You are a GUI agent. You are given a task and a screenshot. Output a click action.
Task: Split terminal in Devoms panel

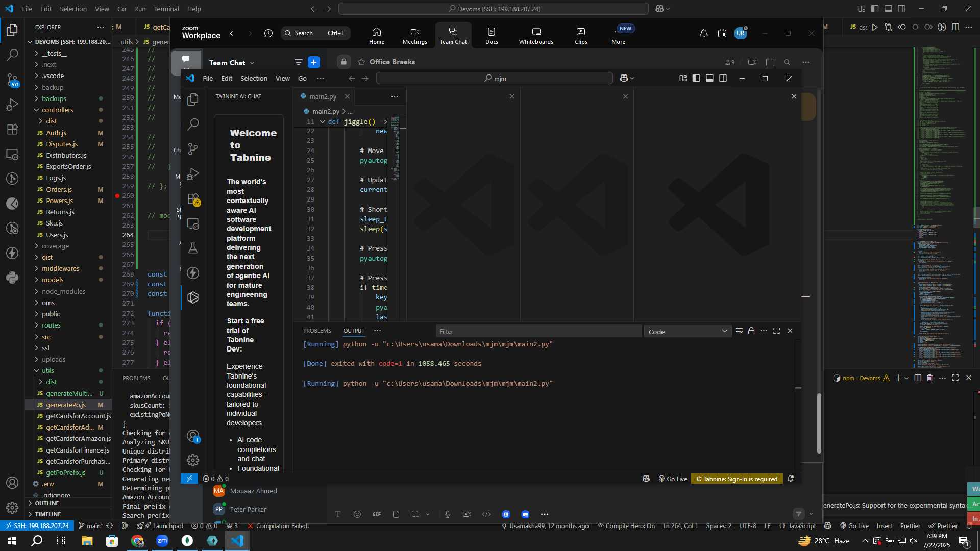(918, 378)
